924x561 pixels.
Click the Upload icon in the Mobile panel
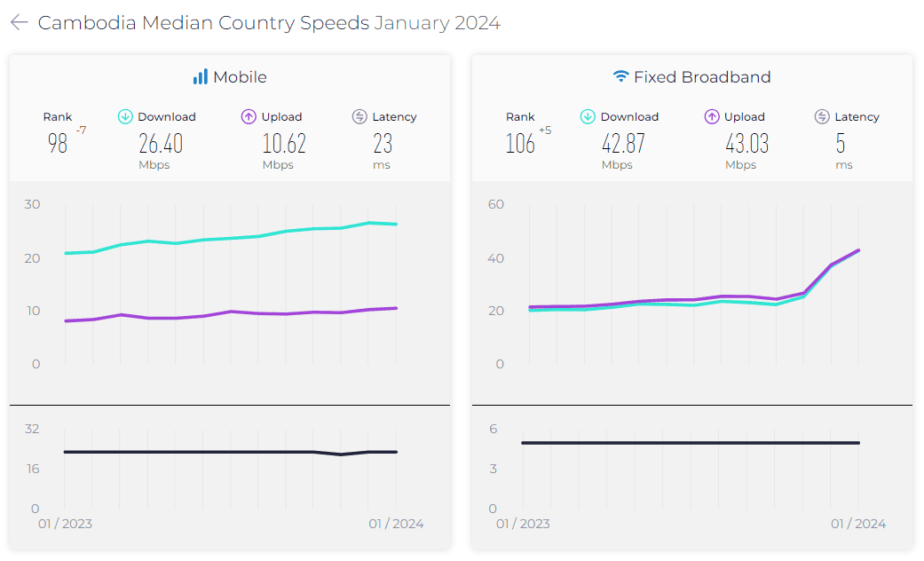coord(248,116)
